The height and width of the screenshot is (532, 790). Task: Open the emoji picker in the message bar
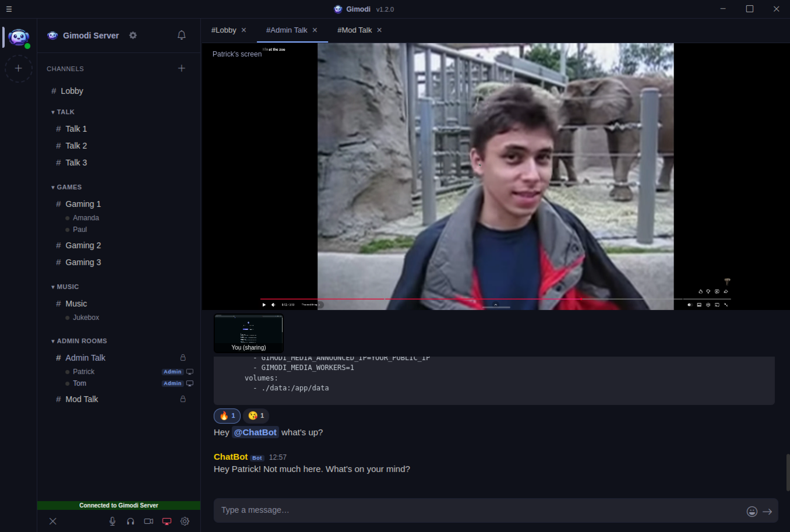(752, 510)
